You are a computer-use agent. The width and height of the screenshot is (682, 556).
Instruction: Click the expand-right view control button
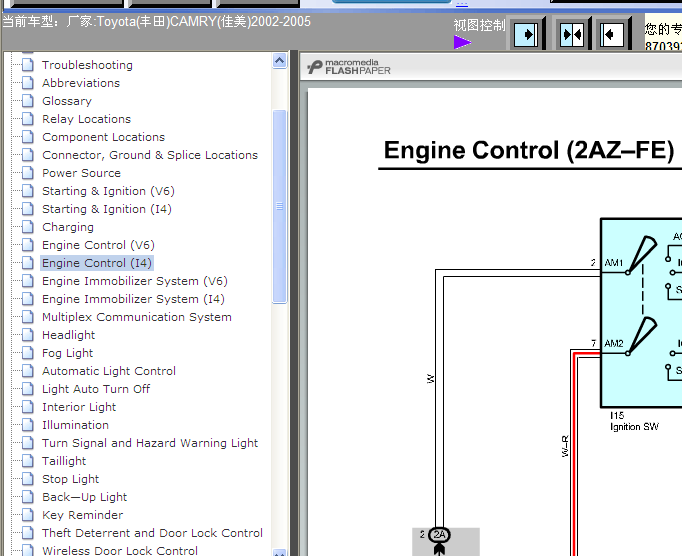click(x=525, y=34)
